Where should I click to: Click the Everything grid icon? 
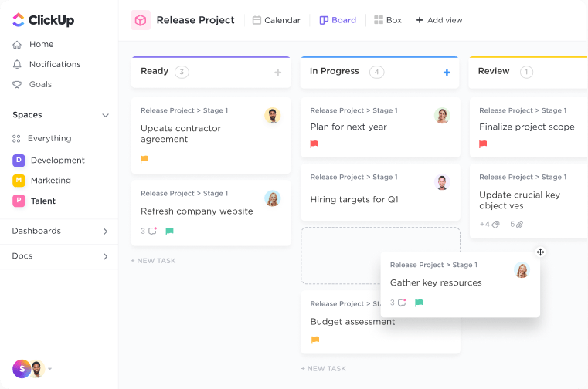click(x=16, y=139)
